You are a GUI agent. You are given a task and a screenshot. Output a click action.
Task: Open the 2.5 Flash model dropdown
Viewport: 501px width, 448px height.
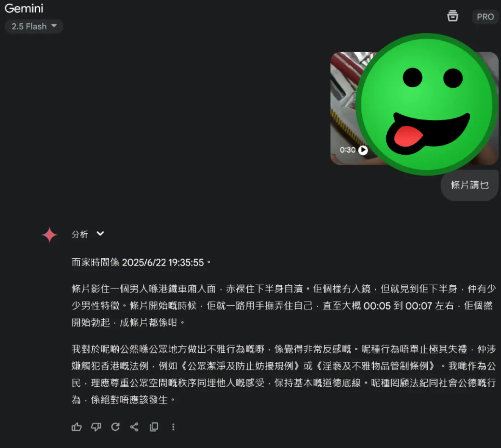(x=34, y=26)
